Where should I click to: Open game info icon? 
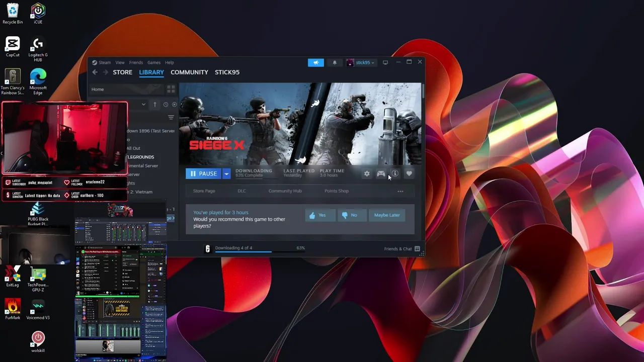395,173
